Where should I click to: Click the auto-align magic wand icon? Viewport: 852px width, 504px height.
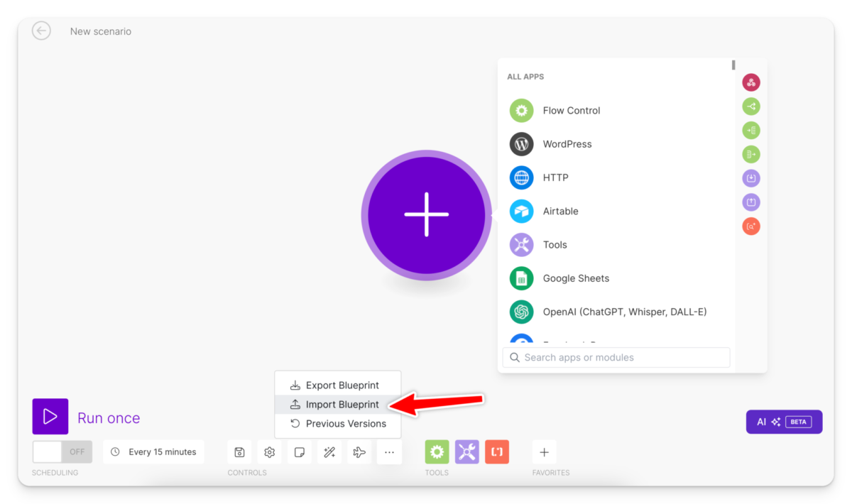tap(329, 451)
